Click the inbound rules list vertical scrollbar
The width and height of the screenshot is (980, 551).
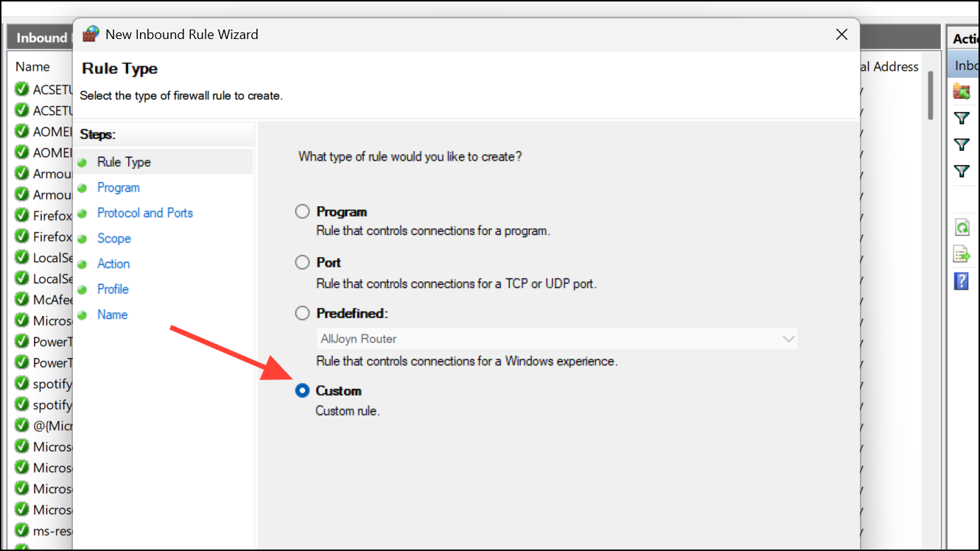coord(931,96)
